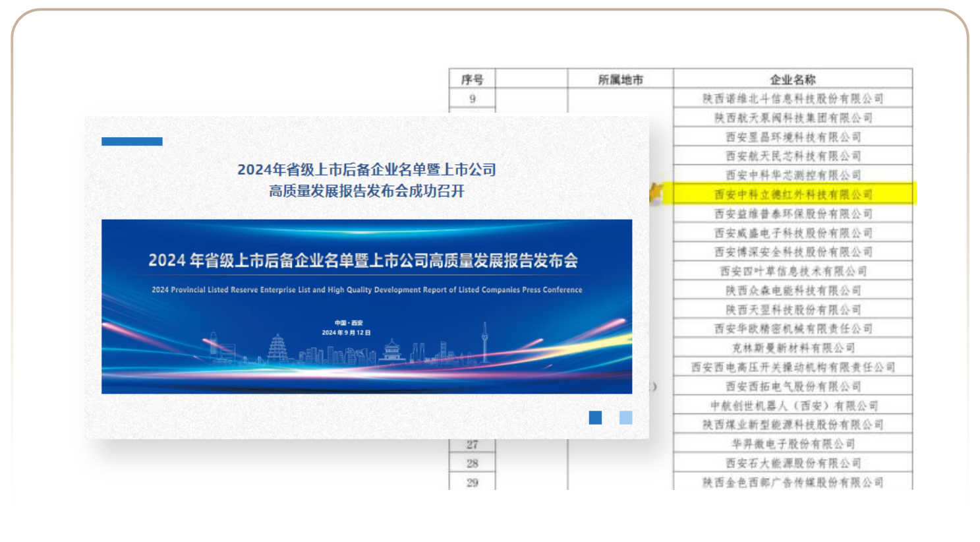Click the 西安航天民芯科技有限公司 cell

click(793, 156)
